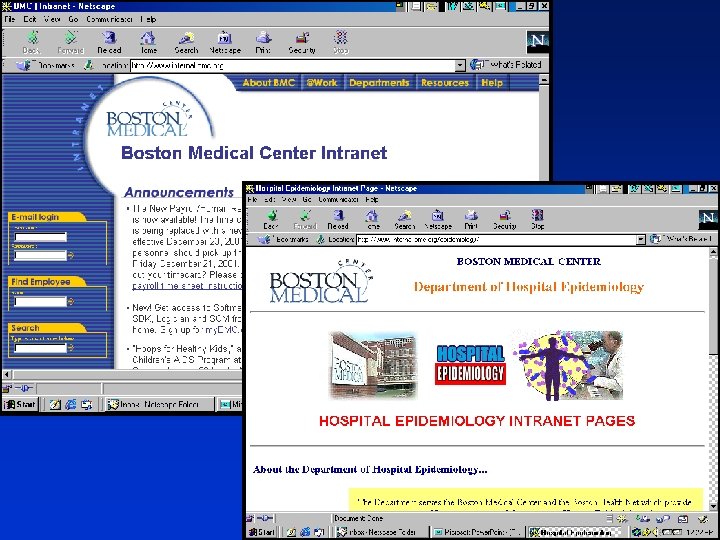Open File menu in Hospital Epidemiology window
Viewport: 720px width, 540px height.
tap(252, 200)
